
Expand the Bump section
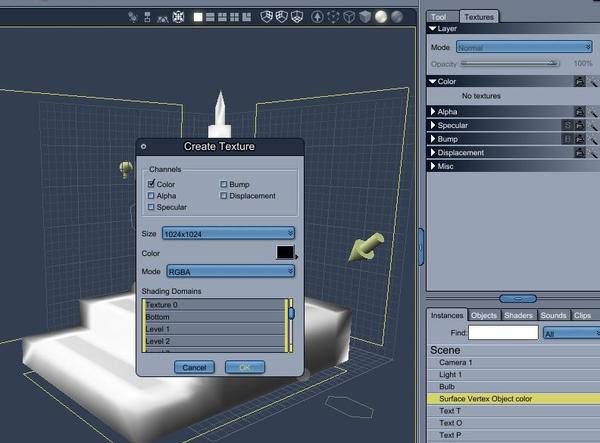coord(433,139)
